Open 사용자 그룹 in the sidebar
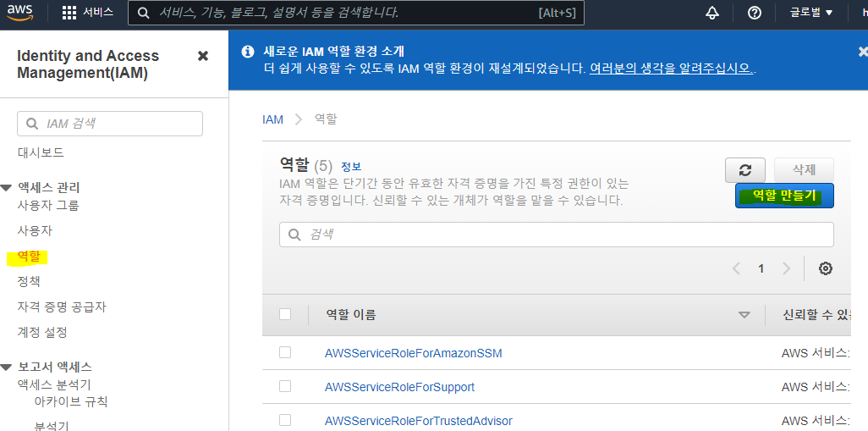This screenshot has height=431, width=868. pyautogui.click(x=48, y=206)
